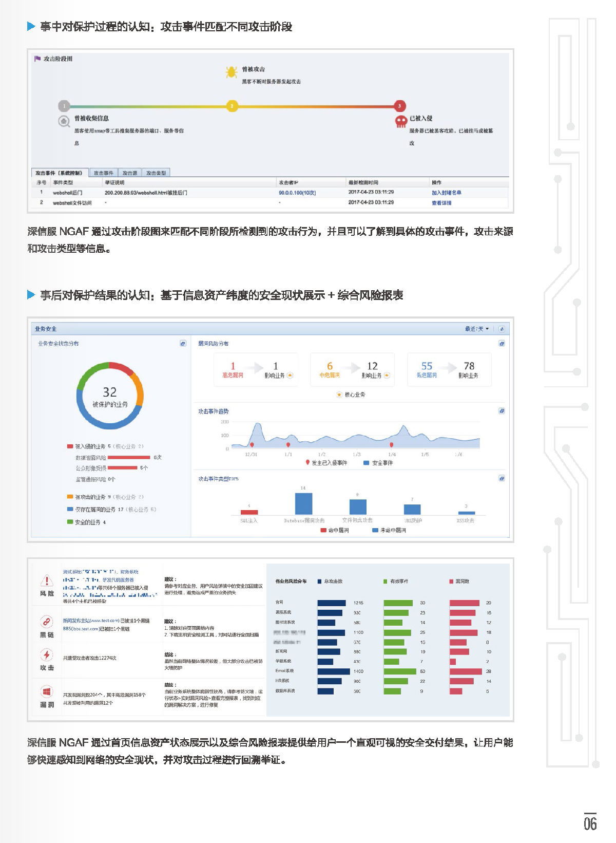Click star icon beside medium-risk 影响业务 12
The image size is (616, 843).
[x=387, y=376]
